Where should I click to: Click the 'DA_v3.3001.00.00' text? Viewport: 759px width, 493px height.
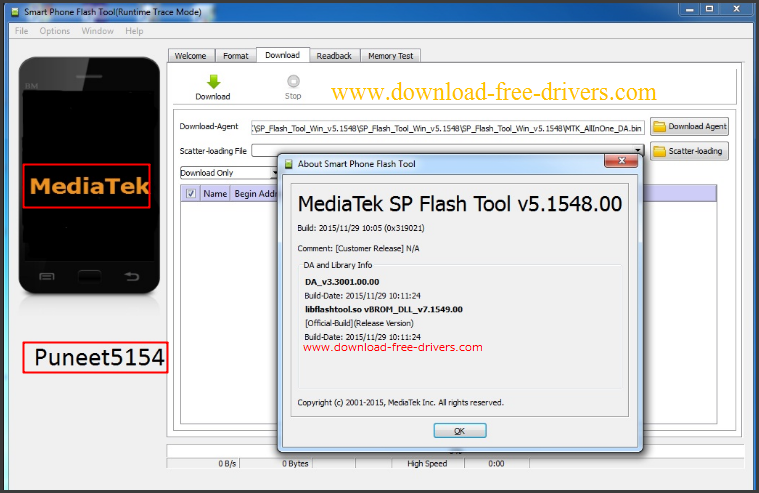pos(342,282)
